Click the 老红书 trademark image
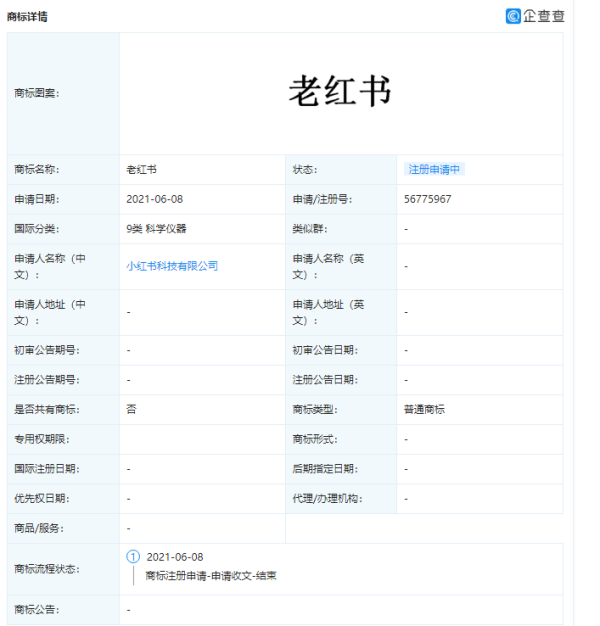The image size is (600, 626). point(340,91)
